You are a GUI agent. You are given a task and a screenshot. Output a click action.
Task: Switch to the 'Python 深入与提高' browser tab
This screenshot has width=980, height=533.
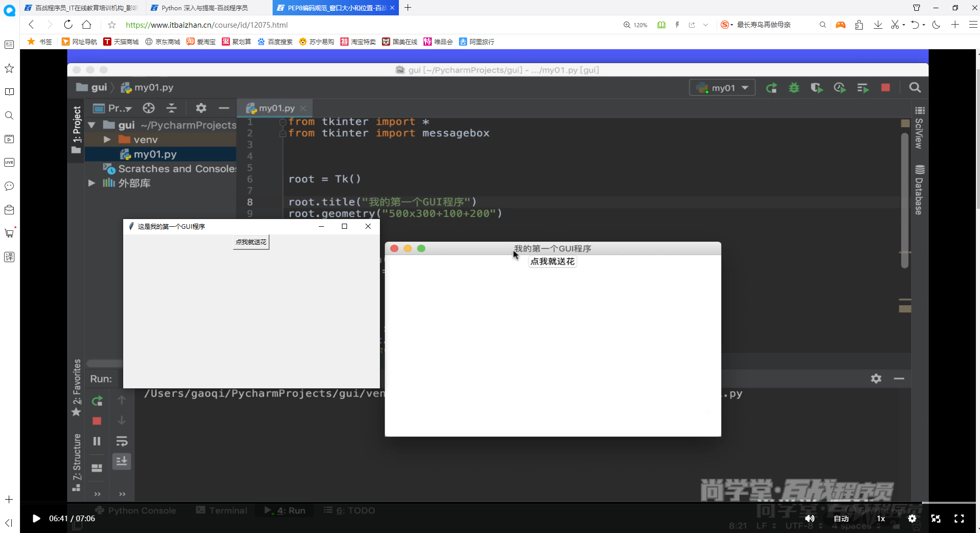click(204, 8)
